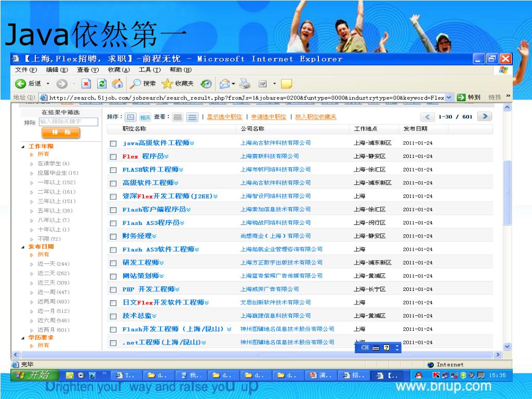Screen dimensions: 532x399
Task: Open the 文件(F) menu
Action: coord(26,70)
